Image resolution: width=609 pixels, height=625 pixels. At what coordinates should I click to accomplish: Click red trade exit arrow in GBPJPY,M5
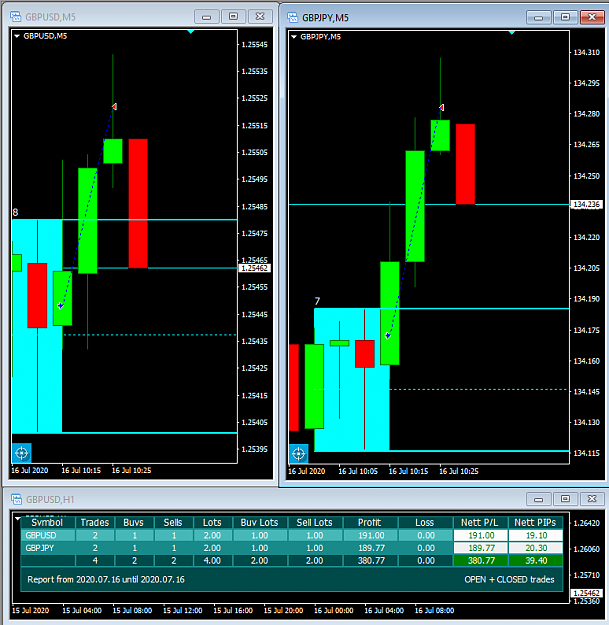click(x=442, y=108)
